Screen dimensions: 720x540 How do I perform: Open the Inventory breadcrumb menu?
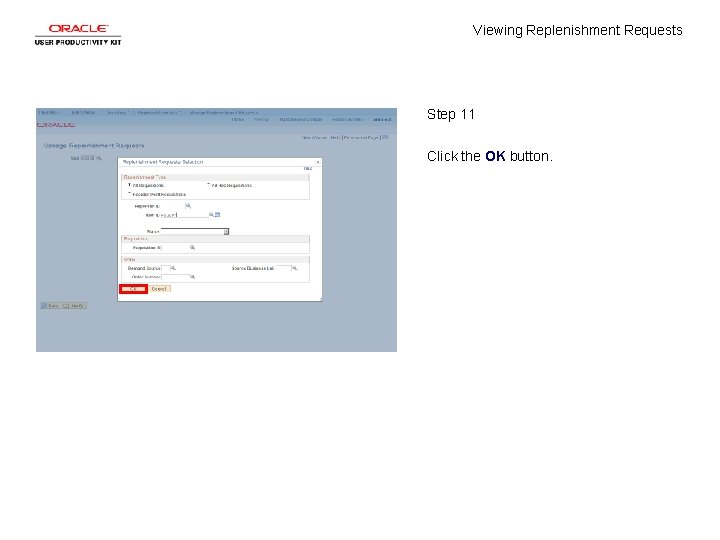117,112
